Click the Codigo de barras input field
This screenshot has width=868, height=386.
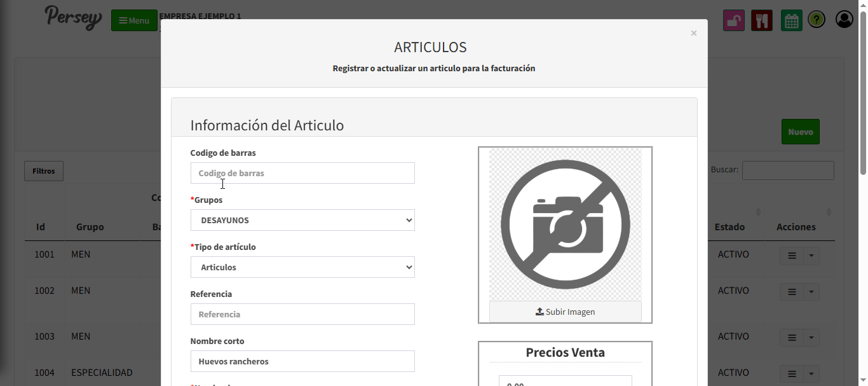[x=302, y=173]
